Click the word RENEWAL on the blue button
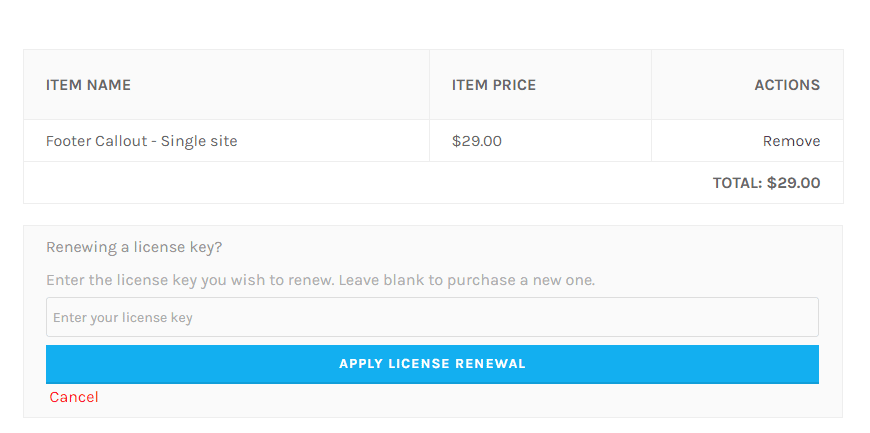Screen dimensions: 870x433 tap(490, 364)
